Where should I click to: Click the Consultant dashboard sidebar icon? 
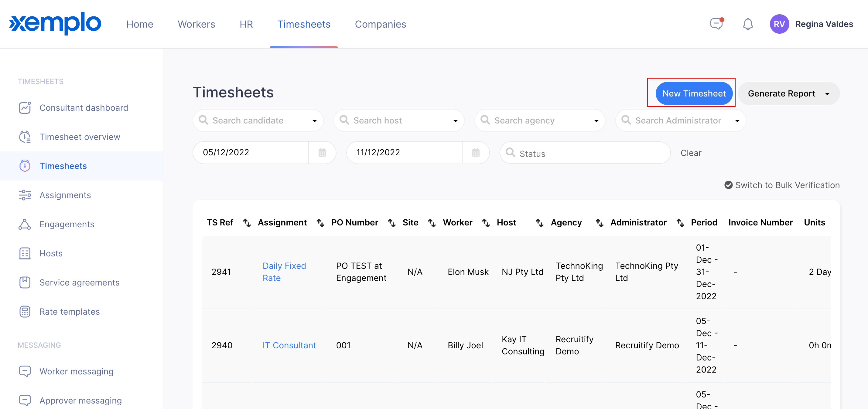[x=25, y=108]
